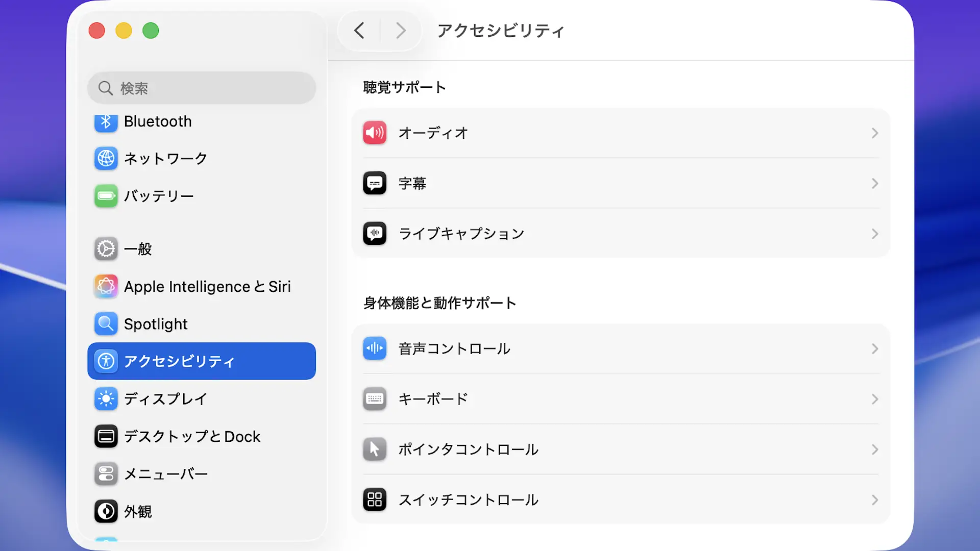Click the Apple Intelligence と Siri icon

(106, 286)
